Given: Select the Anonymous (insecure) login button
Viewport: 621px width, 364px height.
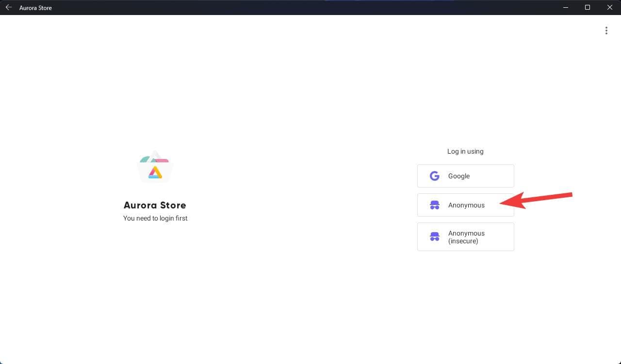Looking at the screenshot, I should (465, 237).
